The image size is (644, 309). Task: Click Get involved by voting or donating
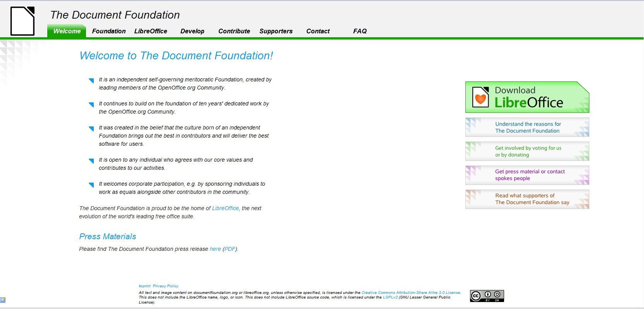527,151
